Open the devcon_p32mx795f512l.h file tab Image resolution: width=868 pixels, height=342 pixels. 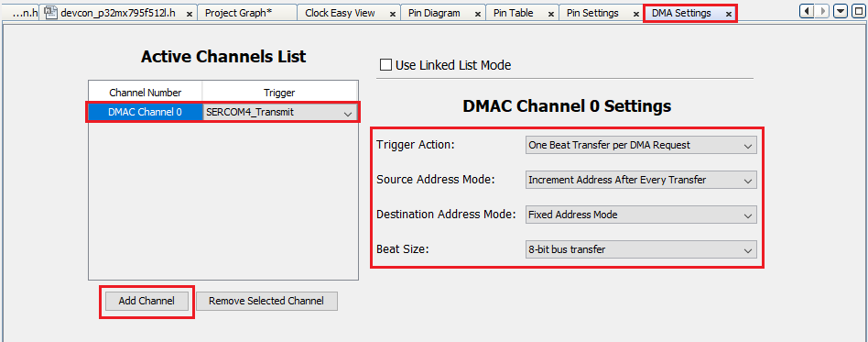click(118, 14)
